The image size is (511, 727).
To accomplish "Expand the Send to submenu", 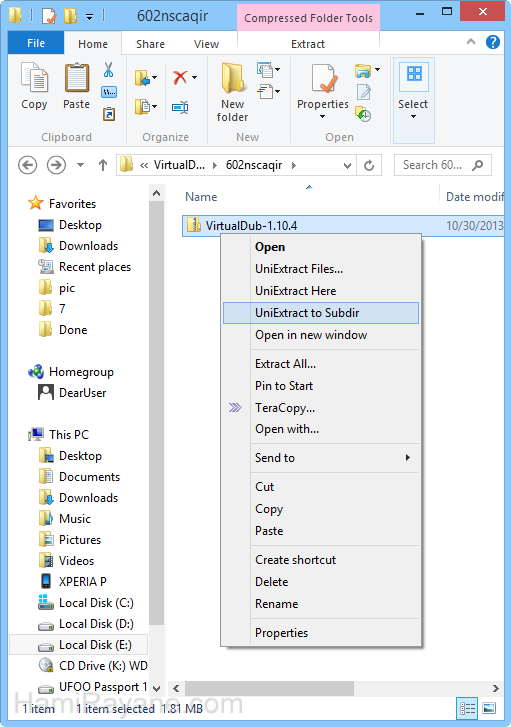I will point(408,458).
